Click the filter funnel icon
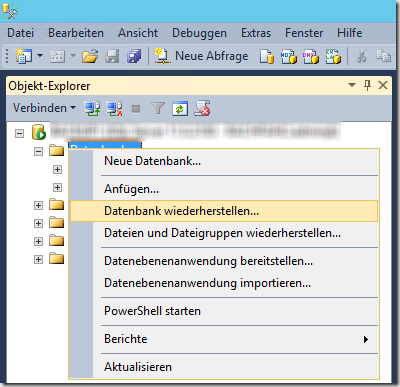Screen dimensions: 400x387 (158, 108)
